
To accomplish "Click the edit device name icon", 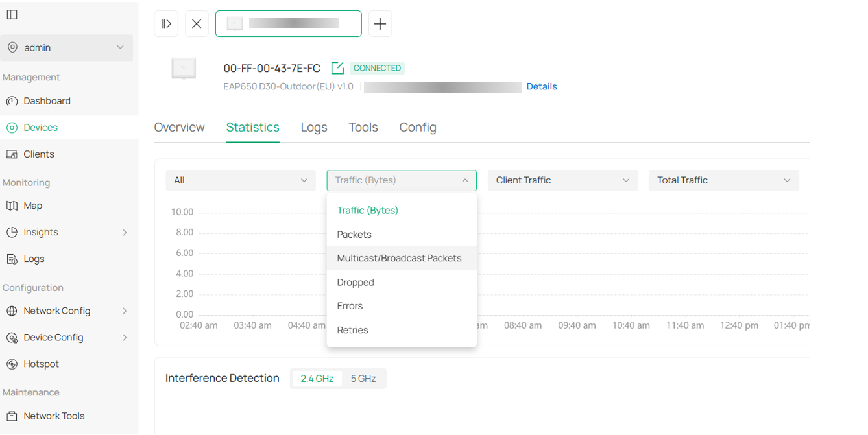I will (337, 68).
